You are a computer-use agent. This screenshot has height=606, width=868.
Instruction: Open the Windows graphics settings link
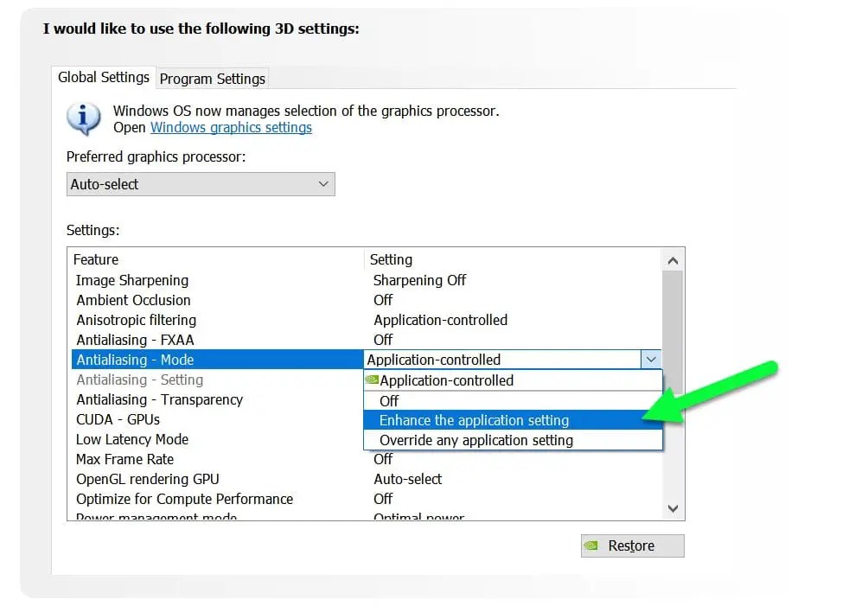(x=231, y=127)
